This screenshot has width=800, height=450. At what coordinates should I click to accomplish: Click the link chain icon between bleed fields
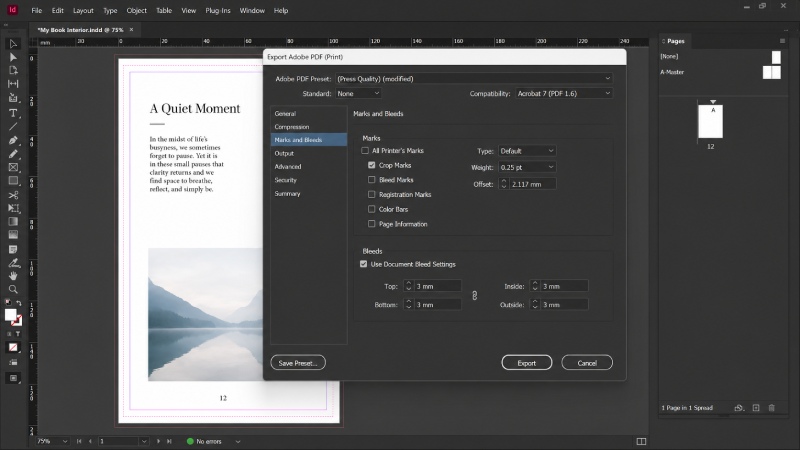pyautogui.click(x=474, y=295)
